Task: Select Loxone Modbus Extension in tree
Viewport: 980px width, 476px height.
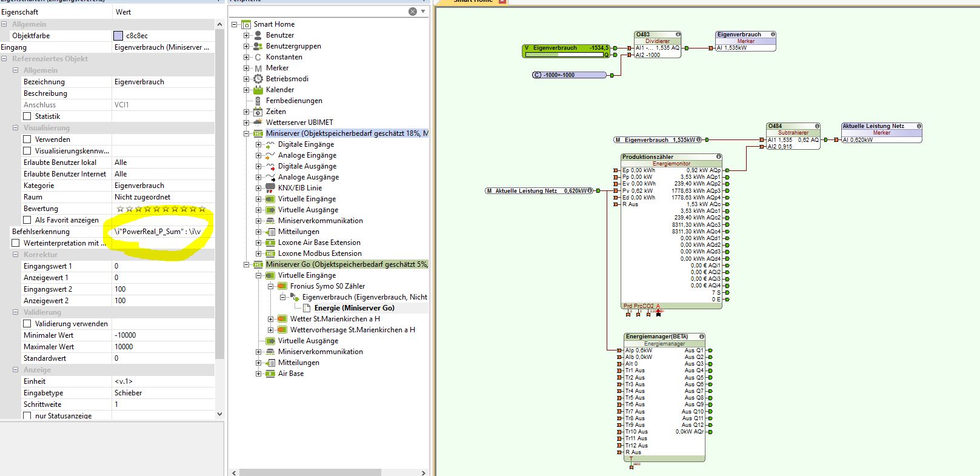Action: pos(319,253)
